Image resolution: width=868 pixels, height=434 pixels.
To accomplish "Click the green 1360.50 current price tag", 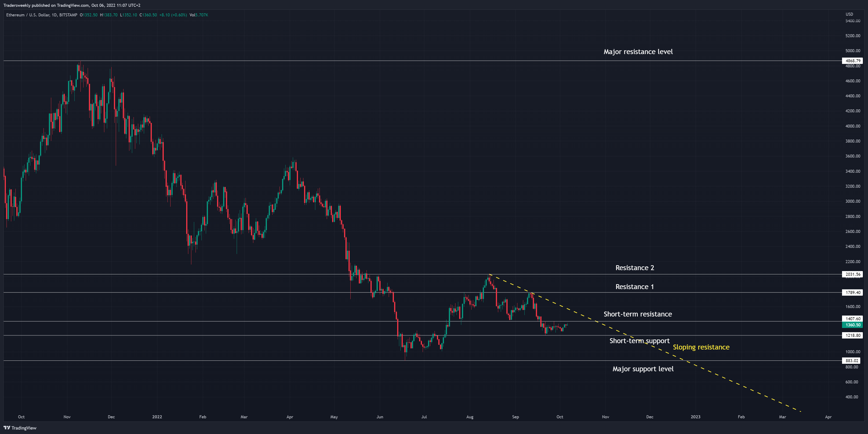I will pyautogui.click(x=852, y=325).
